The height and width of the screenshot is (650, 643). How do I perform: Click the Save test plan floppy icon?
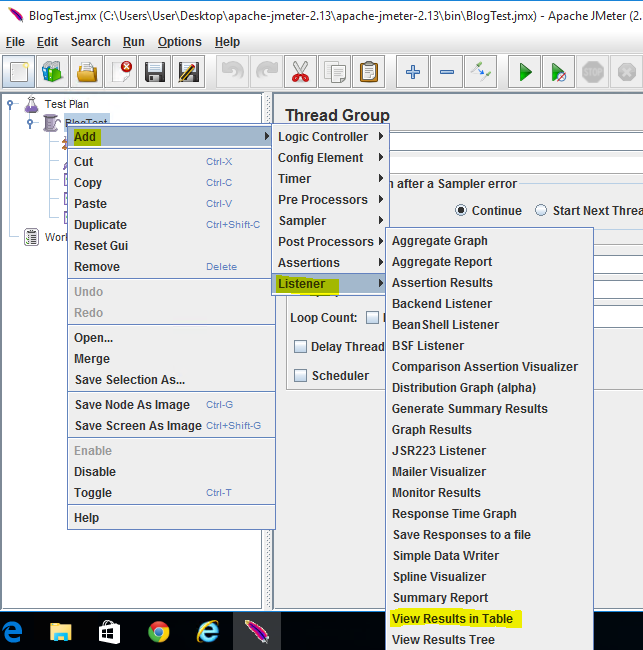(155, 72)
